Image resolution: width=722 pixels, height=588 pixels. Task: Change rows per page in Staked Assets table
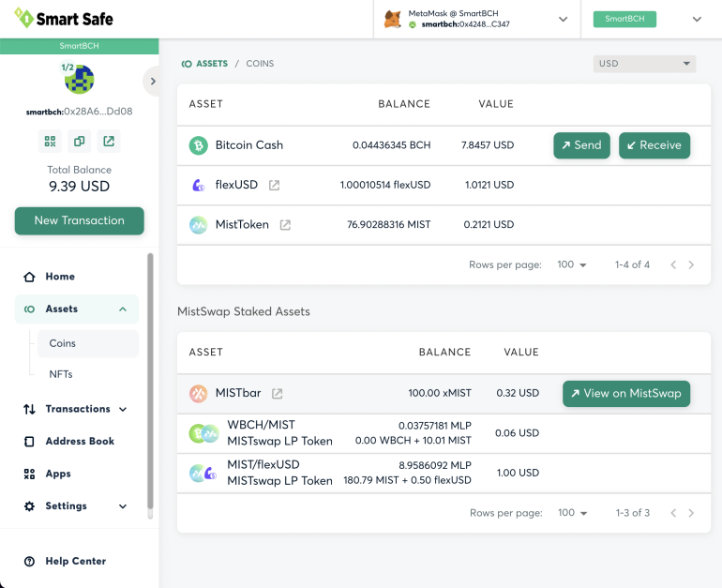click(573, 513)
